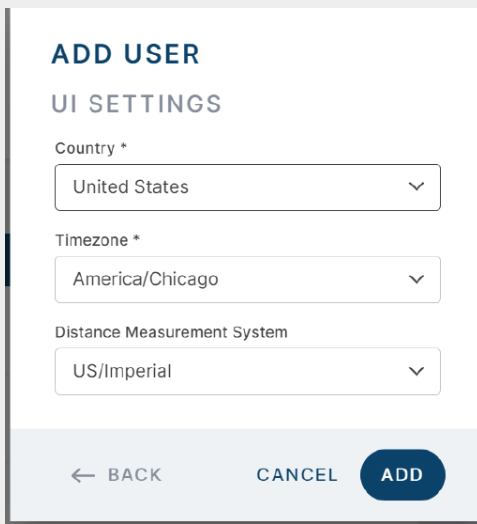The image size is (477, 524).
Task: Select the America/Chicago value text
Action: pyautogui.click(x=145, y=279)
